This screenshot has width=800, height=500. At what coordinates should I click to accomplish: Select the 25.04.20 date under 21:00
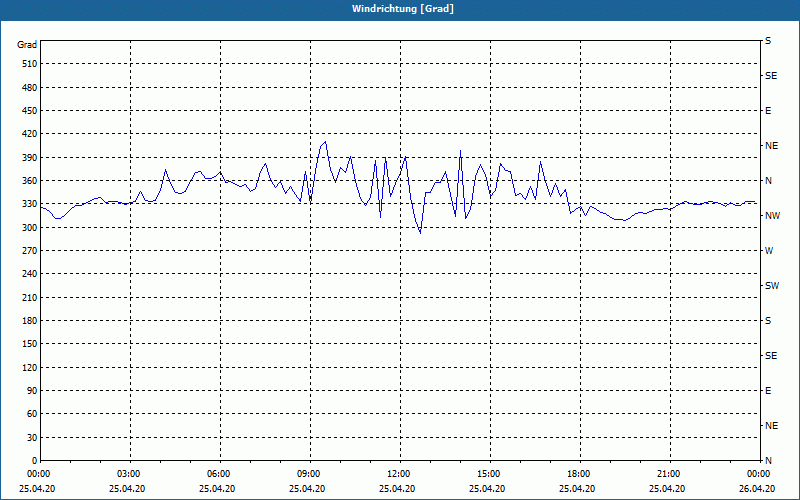(667, 489)
